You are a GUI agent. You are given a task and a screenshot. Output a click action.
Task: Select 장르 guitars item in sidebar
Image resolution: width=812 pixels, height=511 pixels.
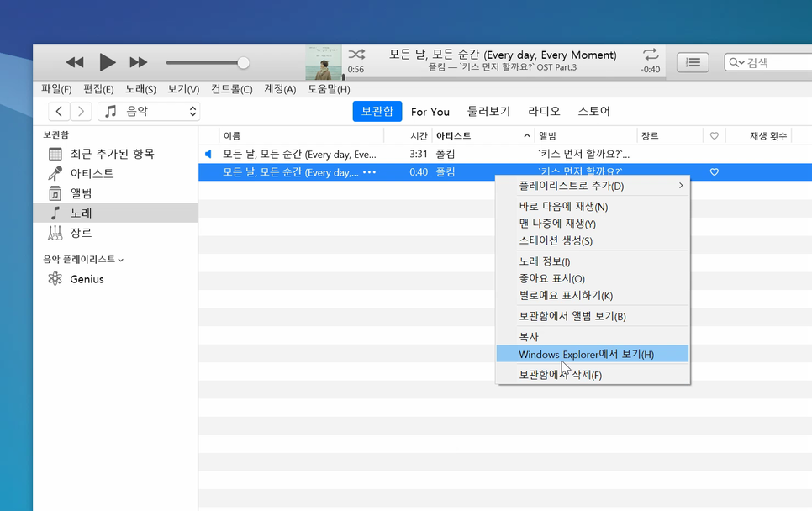(x=115, y=233)
